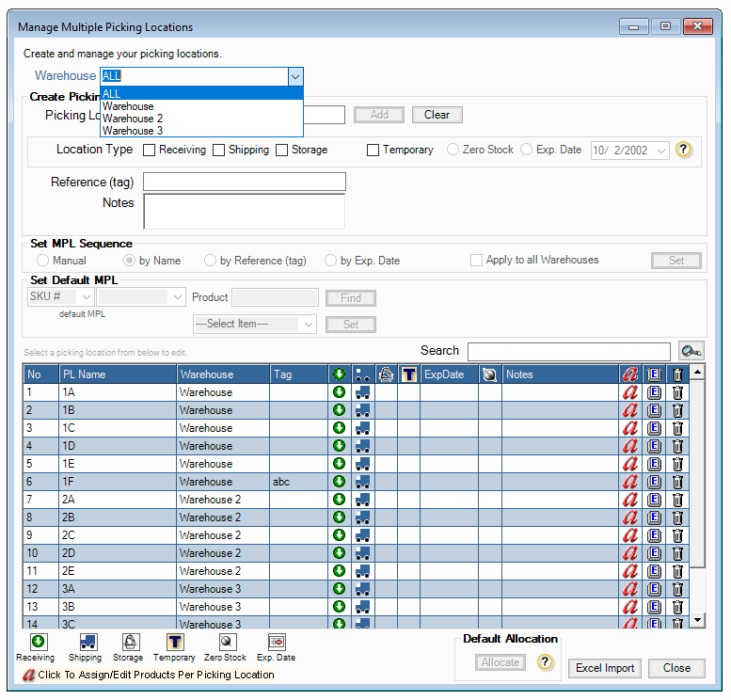
Task: Click the Clear button
Action: pos(437,115)
